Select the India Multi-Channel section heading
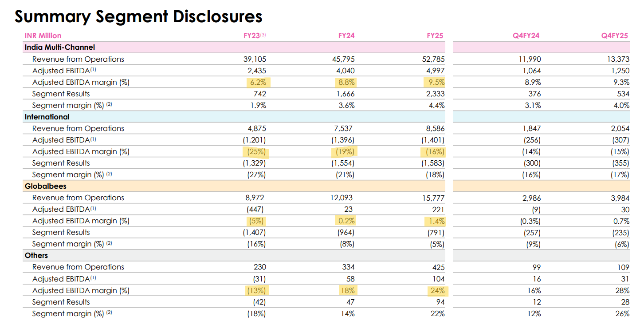This screenshot has width=644, height=325. point(60,47)
